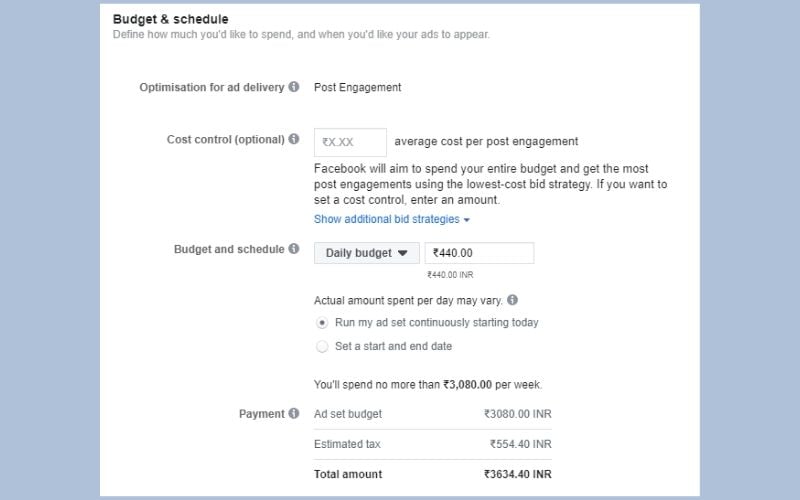Select 'Set a start and end date' option
The width and height of the screenshot is (800, 500).
coord(322,347)
